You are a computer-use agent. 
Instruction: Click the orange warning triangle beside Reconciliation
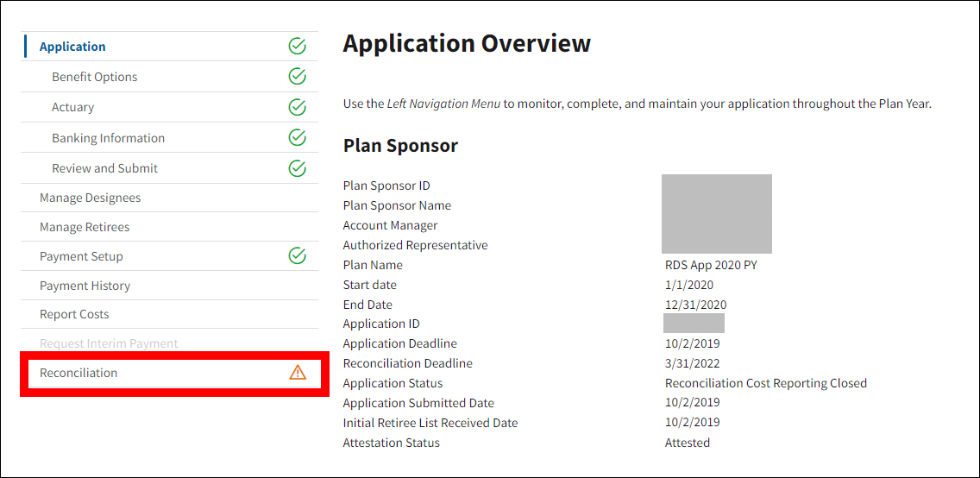click(298, 373)
